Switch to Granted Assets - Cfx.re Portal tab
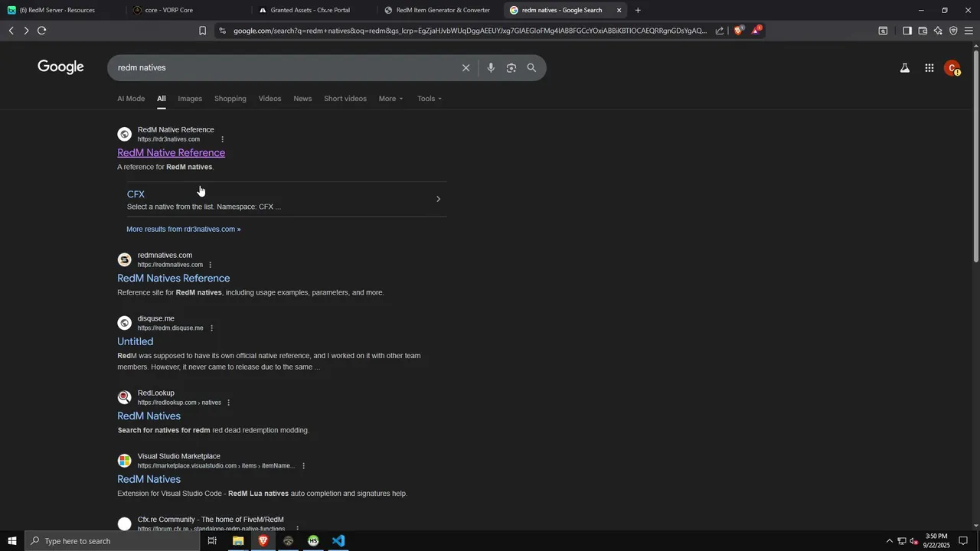The height and width of the screenshot is (551, 980). click(314, 10)
